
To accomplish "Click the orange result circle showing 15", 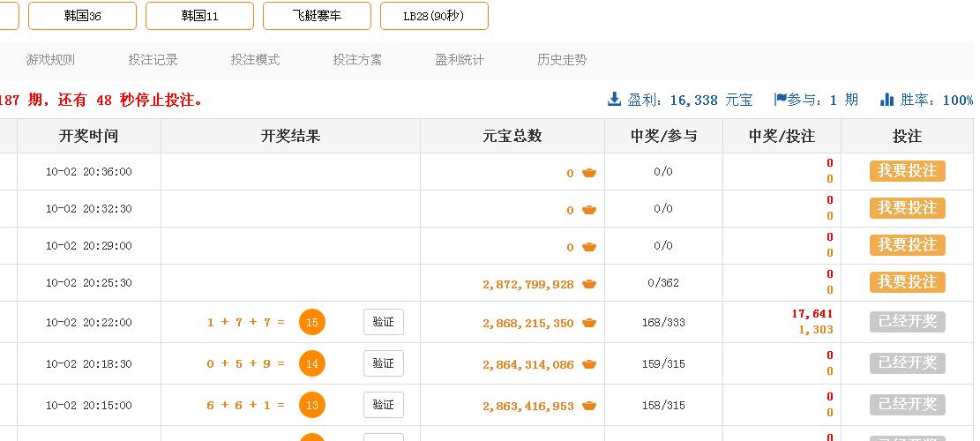I will point(312,323).
